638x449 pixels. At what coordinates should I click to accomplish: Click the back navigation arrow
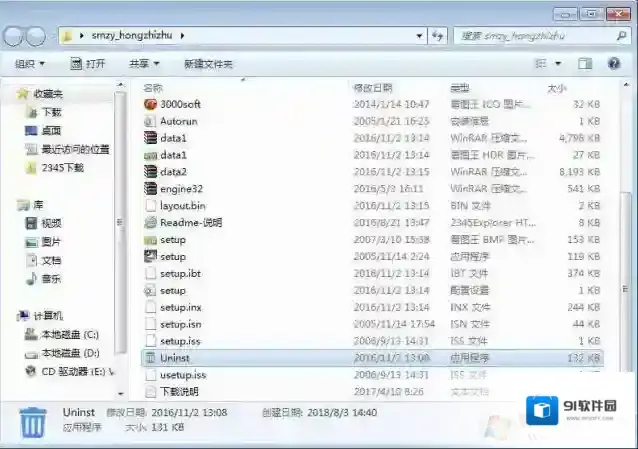[x=15, y=36]
